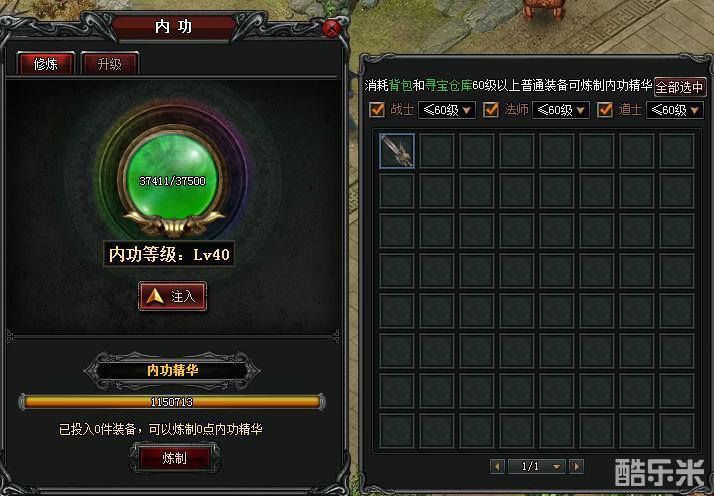Click the 内功精华 orange progress bar
This screenshot has width=714, height=496.
click(172, 402)
